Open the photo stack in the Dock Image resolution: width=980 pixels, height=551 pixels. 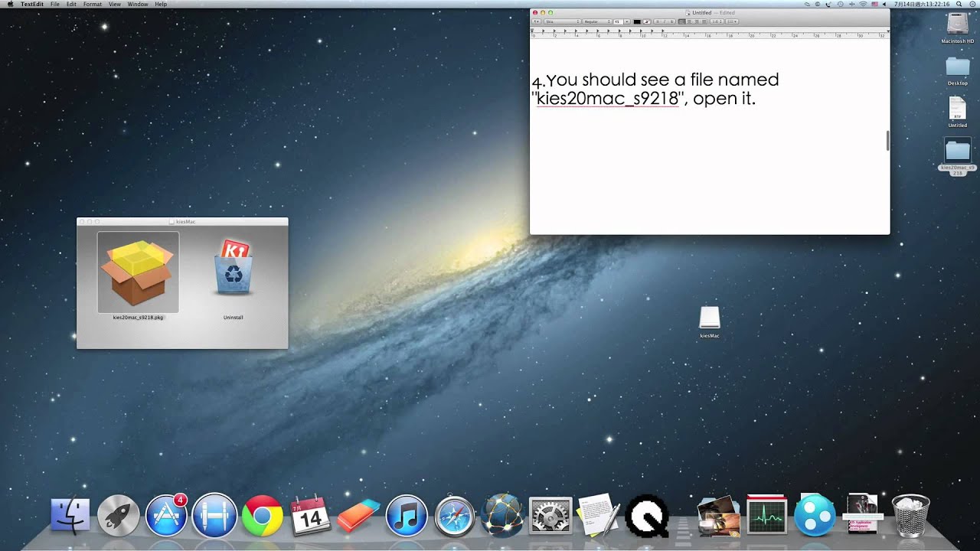click(x=719, y=515)
